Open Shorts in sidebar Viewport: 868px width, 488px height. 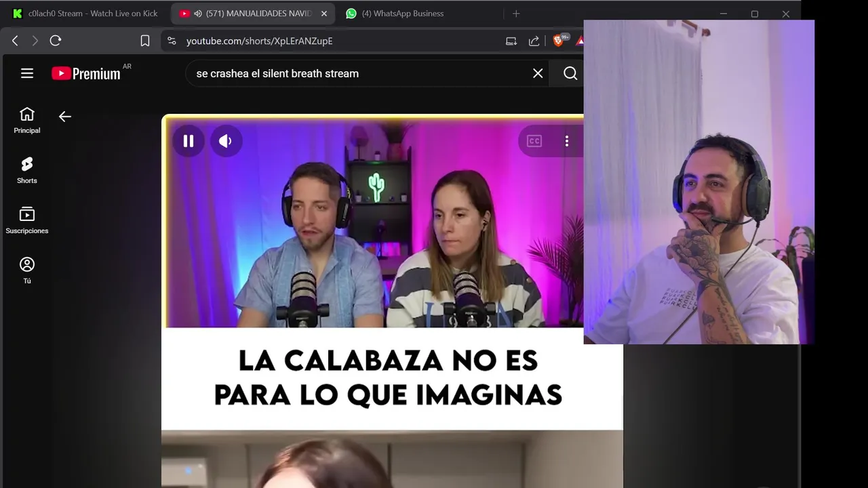pyautogui.click(x=27, y=171)
